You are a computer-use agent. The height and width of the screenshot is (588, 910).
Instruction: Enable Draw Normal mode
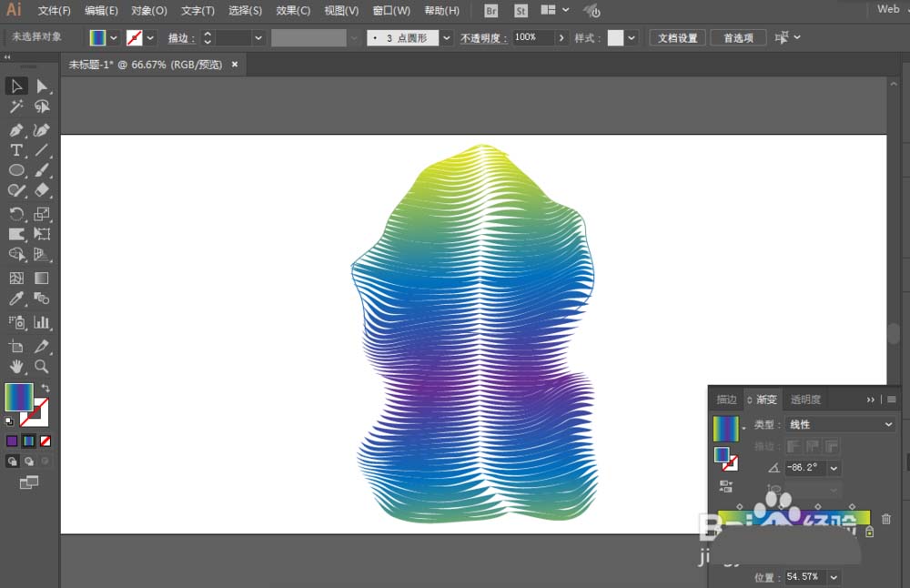tap(12, 461)
